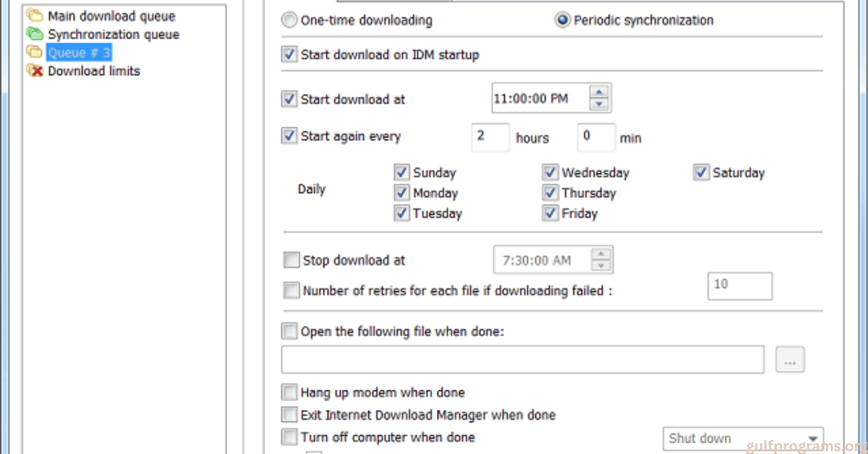Select the One-time downloading radio button
Image resolution: width=868 pixels, height=454 pixels.
point(289,20)
